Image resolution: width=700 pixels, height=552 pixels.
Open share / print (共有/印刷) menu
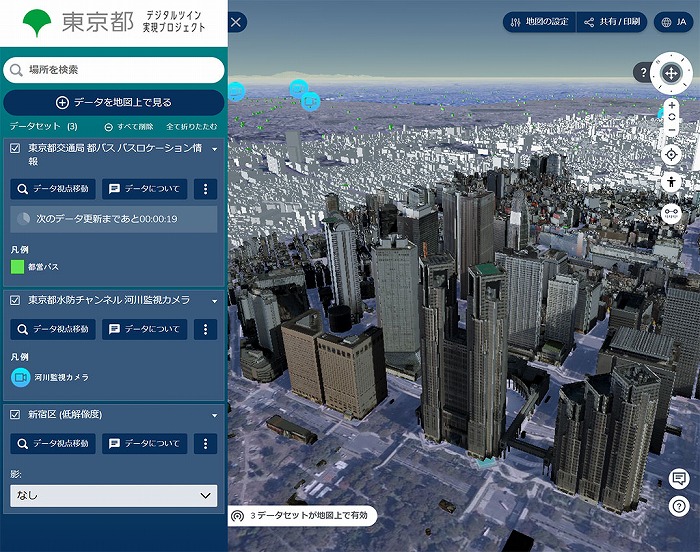tap(612, 22)
